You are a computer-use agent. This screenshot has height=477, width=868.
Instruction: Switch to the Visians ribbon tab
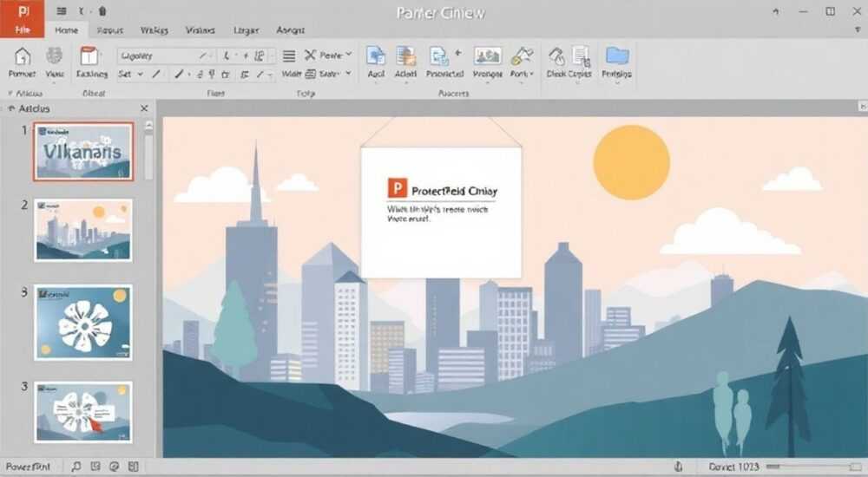coord(200,30)
